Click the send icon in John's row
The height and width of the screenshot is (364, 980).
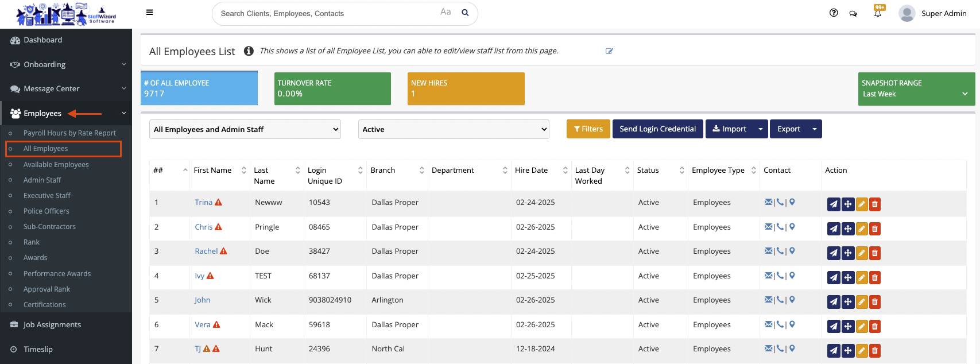pos(834,302)
